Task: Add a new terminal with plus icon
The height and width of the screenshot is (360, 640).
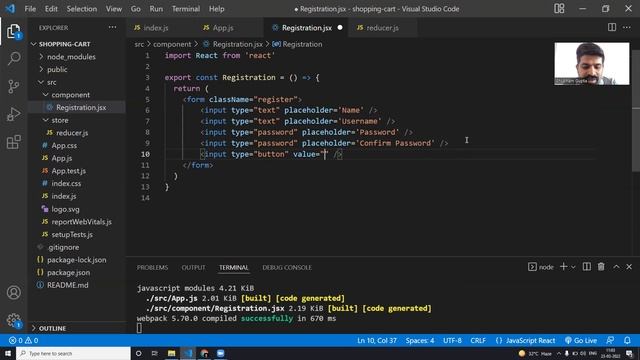Action: coord(564,267)
